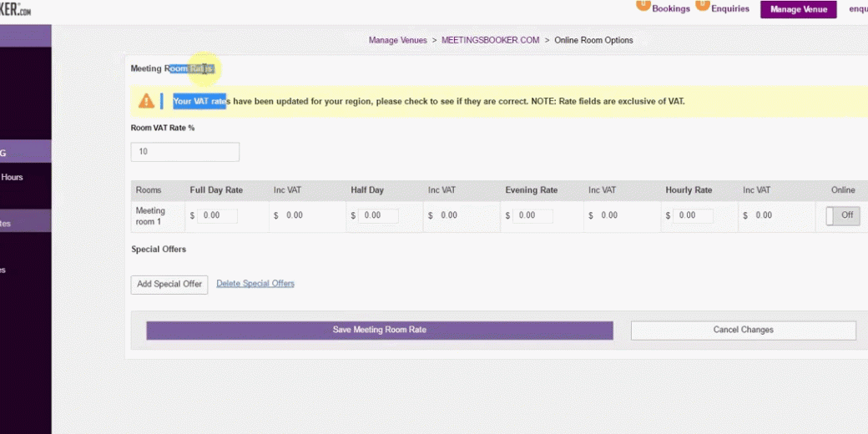Open the MEETINGSBOOKER.COM breadcrumb link

tap(490, 40)
